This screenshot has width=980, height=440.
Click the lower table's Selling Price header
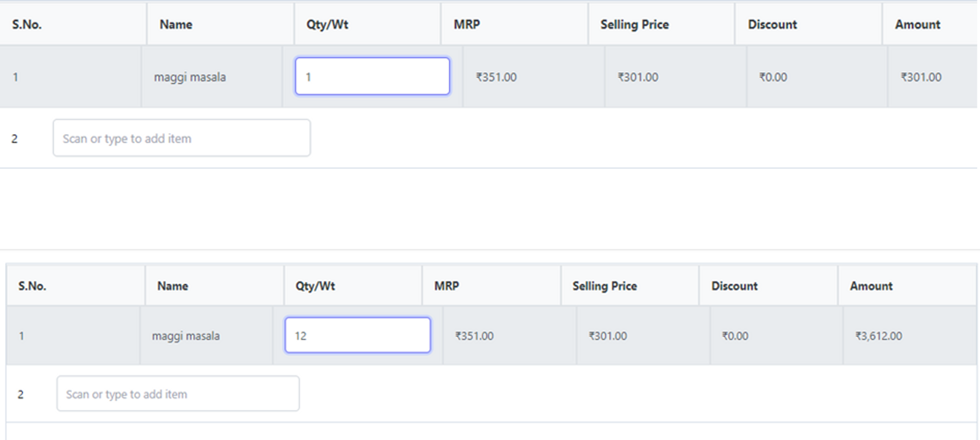click(x=605, y=286)
